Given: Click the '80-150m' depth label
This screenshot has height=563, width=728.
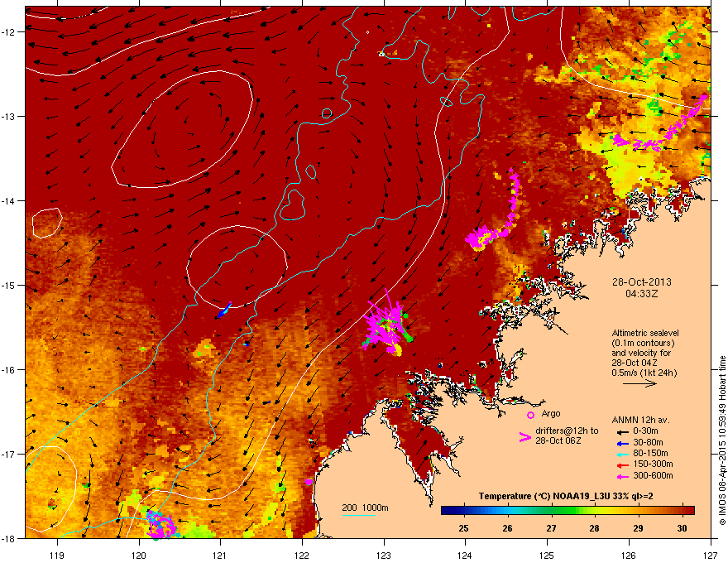Looking at the screenshot, I should [650, 453].
